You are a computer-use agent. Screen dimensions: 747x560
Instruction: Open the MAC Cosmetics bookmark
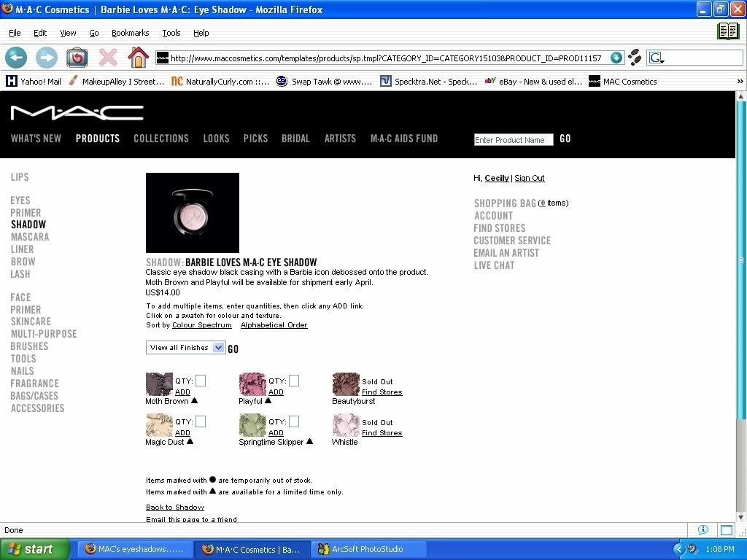tap(623, 82)
